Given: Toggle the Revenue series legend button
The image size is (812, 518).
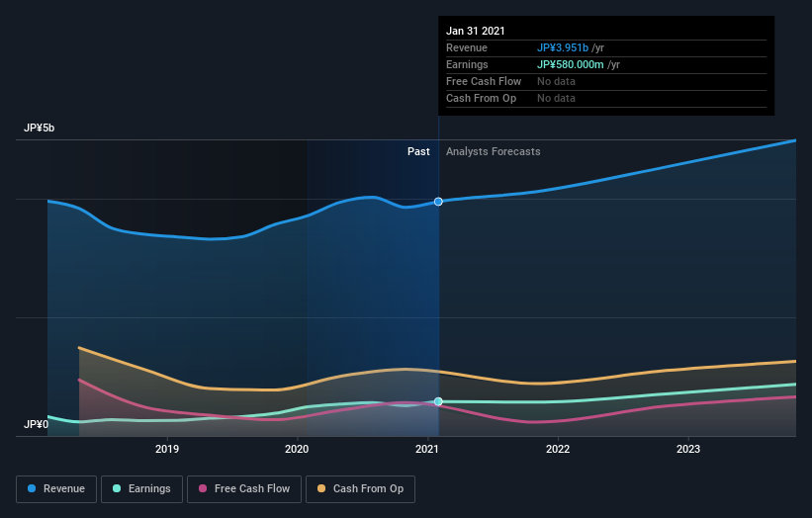Looking at the screenshot, I should point(56,489).
